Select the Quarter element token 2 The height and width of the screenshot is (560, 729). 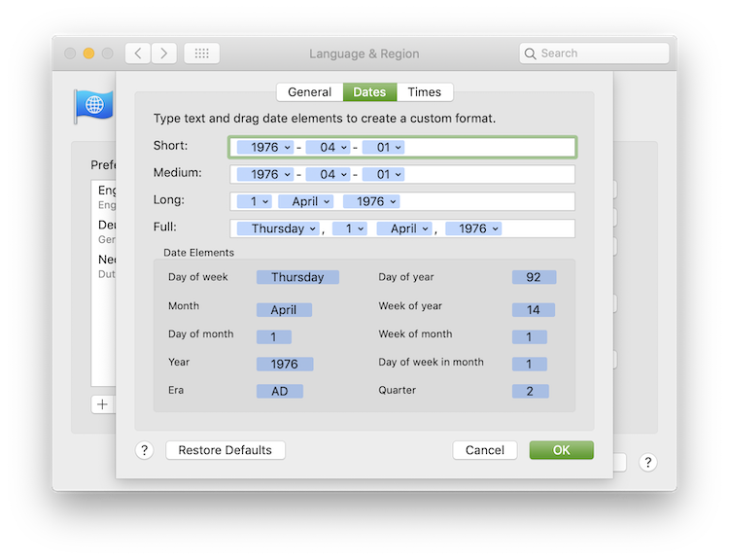click(531, 391)
